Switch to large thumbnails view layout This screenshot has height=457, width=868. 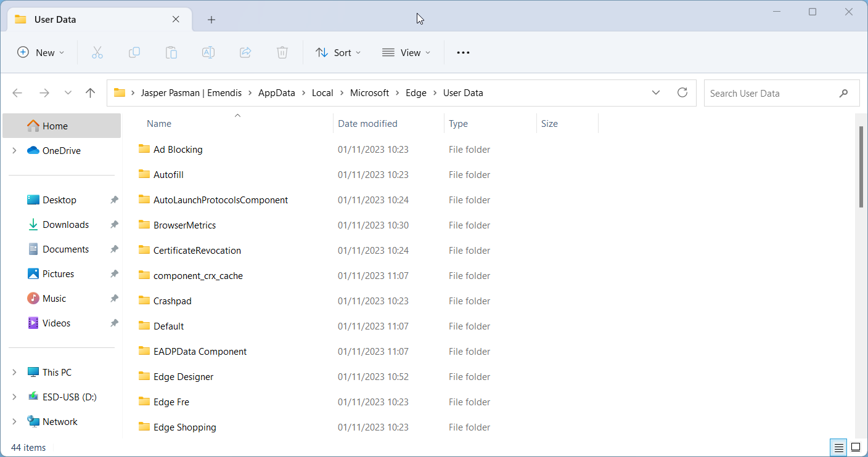[856, 447]
